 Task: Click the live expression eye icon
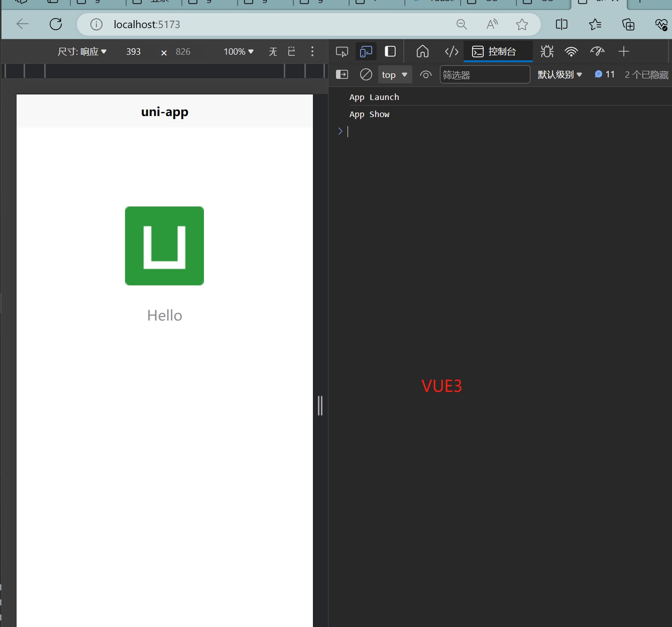click(x=426, y=74)
